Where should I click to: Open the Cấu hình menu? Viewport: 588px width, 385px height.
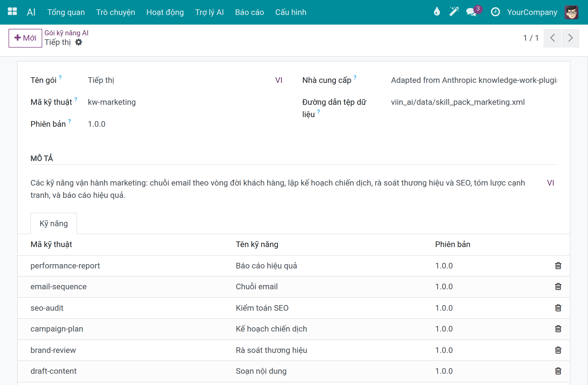click(x=291, y=12)
